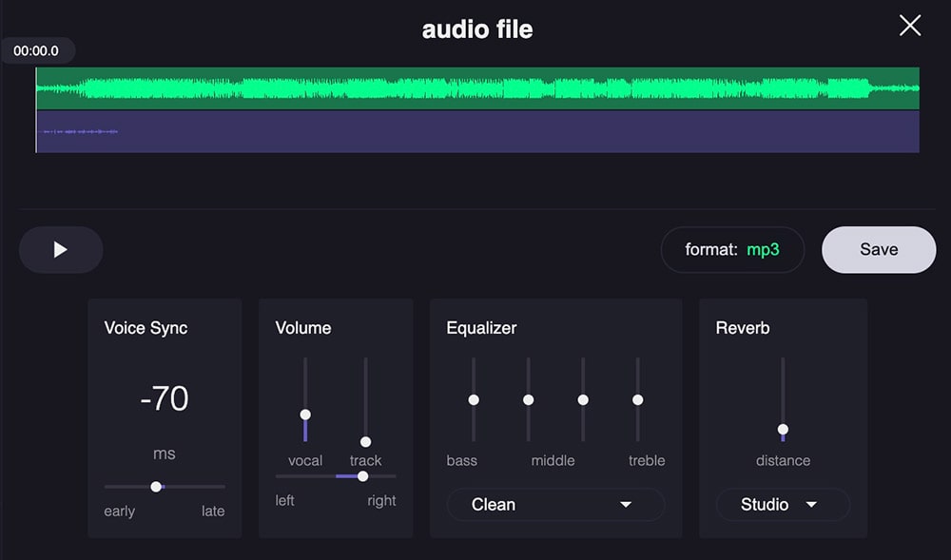This screenshot has height=560, width=951.
Task: Click the left/right balance slider
Action: click(361, 476)
